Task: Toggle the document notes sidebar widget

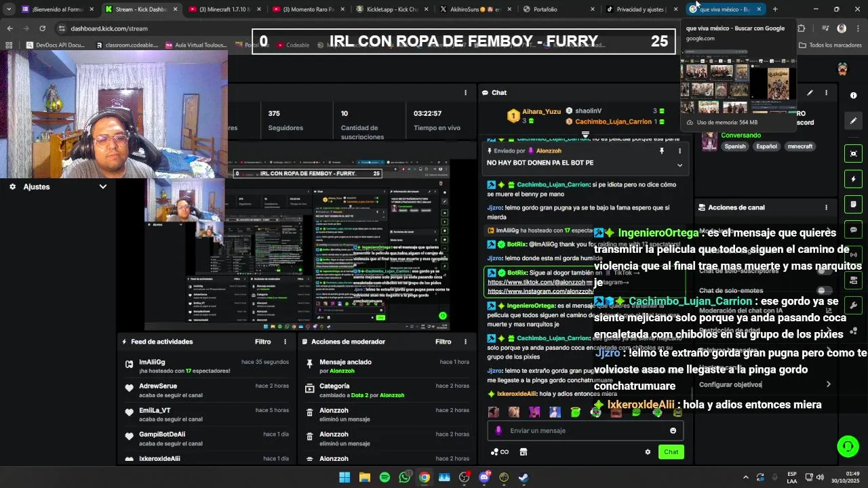Action: tap(853, 204)
